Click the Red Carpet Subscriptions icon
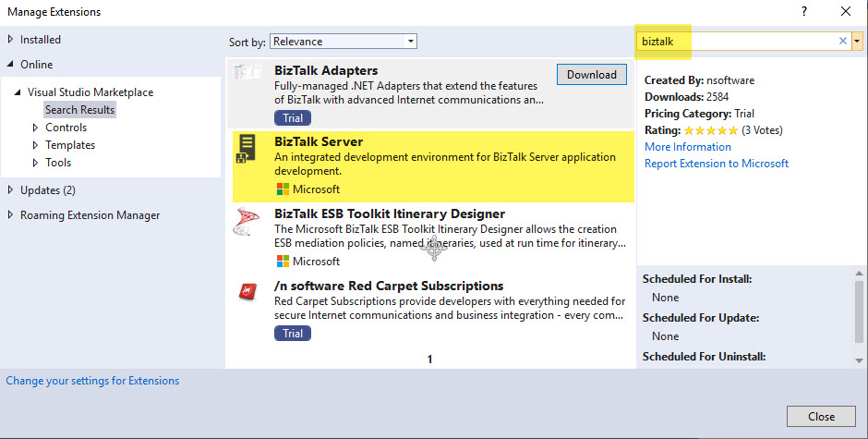 pos(247,290)
